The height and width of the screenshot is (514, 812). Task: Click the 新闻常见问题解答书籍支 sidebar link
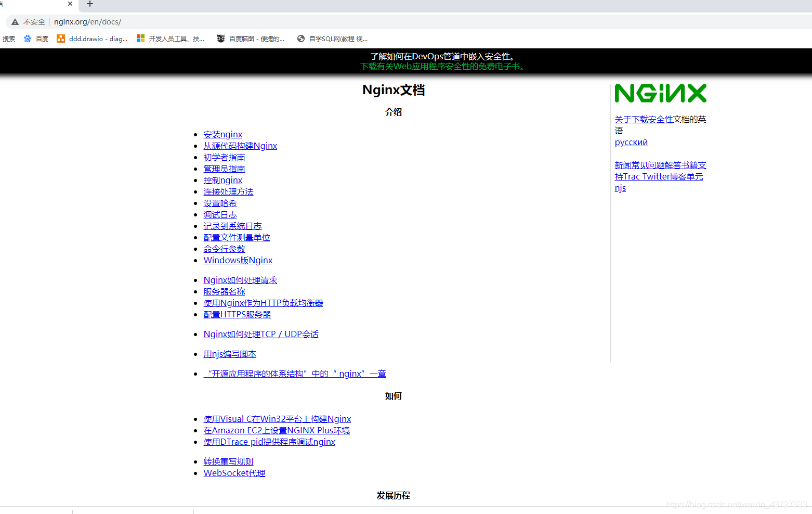tap(660, 165)
